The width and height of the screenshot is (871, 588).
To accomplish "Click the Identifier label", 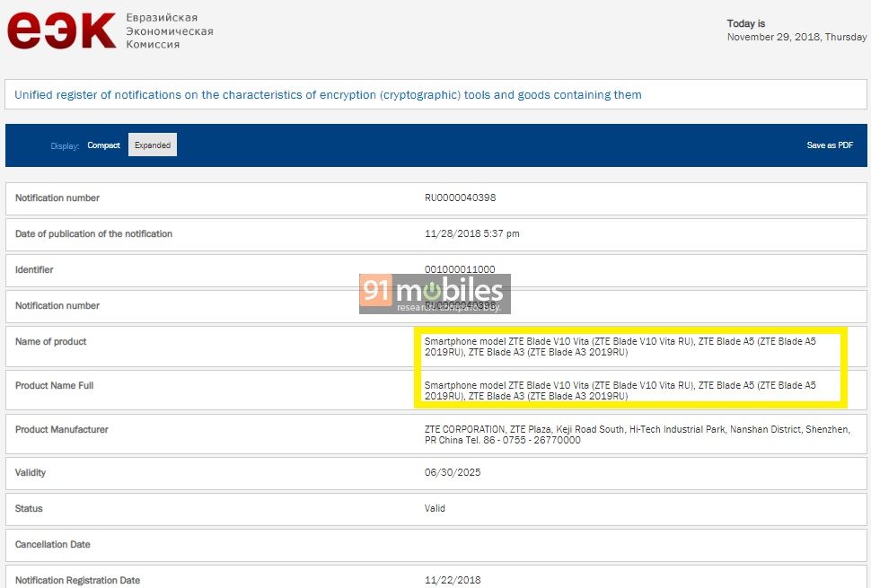I will [34, 270].
